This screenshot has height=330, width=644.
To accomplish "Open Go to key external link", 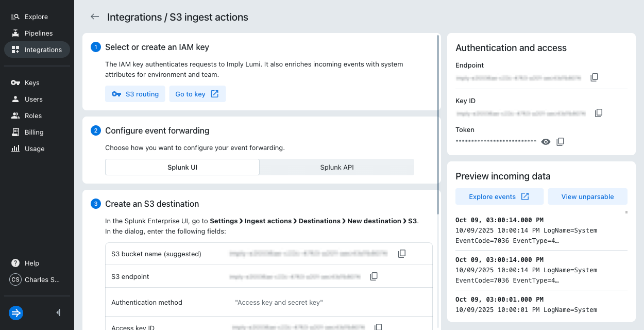I will (x=197, y=94).
